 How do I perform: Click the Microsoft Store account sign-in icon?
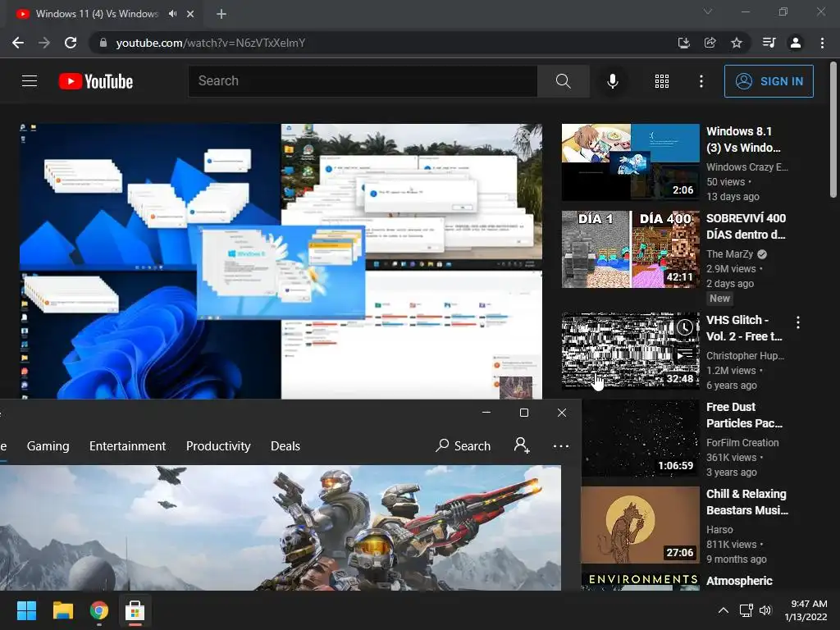point(522,445)
